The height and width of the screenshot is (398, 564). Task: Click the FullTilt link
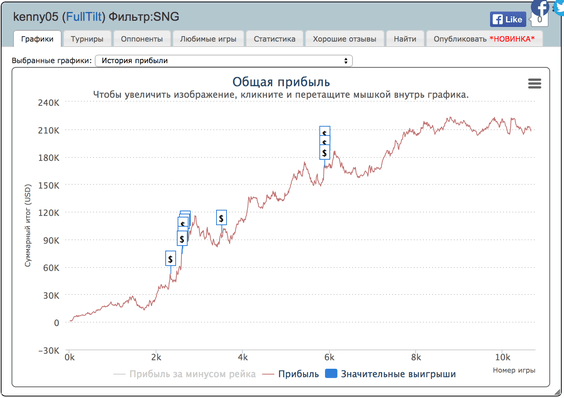(85, 17)
